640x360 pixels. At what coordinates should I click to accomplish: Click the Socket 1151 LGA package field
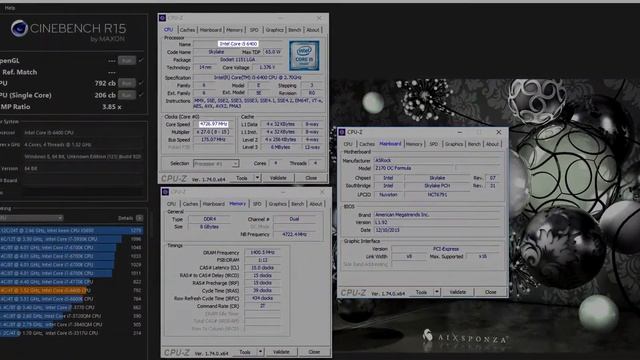[x=238, y=60]
